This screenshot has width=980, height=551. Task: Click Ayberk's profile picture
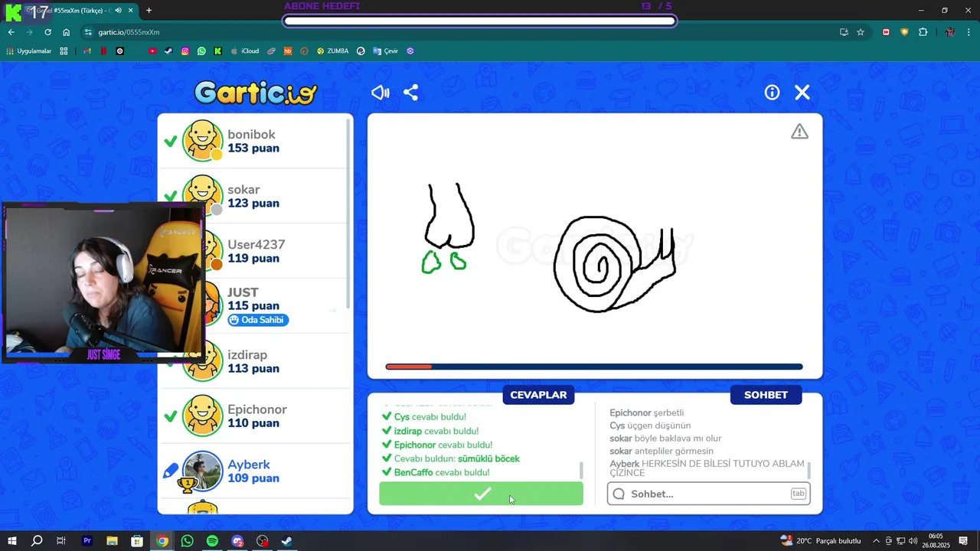coord(202,471)
